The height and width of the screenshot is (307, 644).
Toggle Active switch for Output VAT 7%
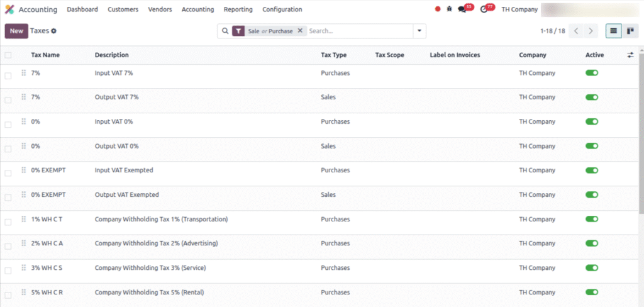(591, 98)
